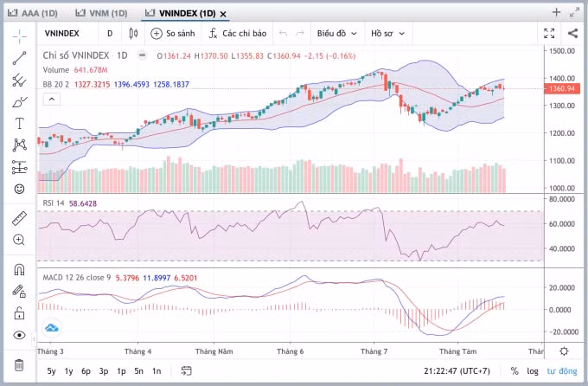Toggle magnet mode
588x386 pixels.
[x=20, y=270]
